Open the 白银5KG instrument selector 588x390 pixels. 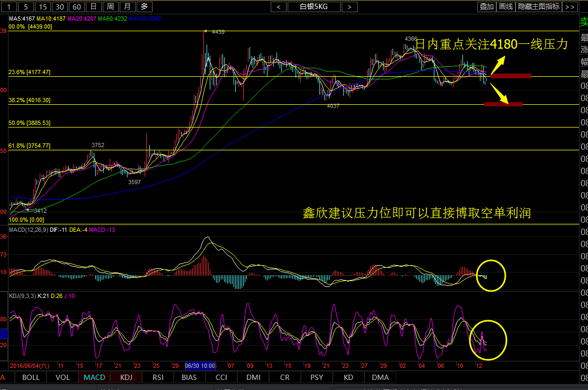(314, 7)
